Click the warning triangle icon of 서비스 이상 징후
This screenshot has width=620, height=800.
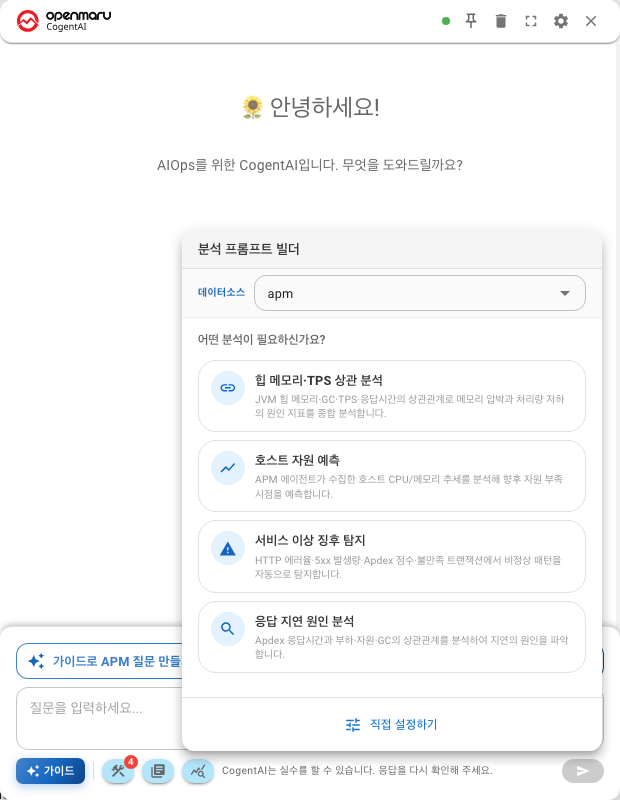tap(228, 548)
